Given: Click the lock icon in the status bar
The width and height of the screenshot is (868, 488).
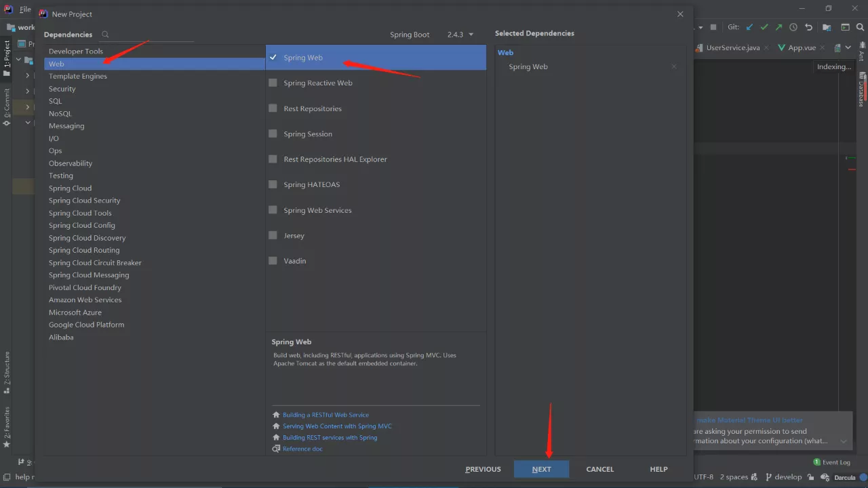Looking at the screenshot, I should pos(811,477).
